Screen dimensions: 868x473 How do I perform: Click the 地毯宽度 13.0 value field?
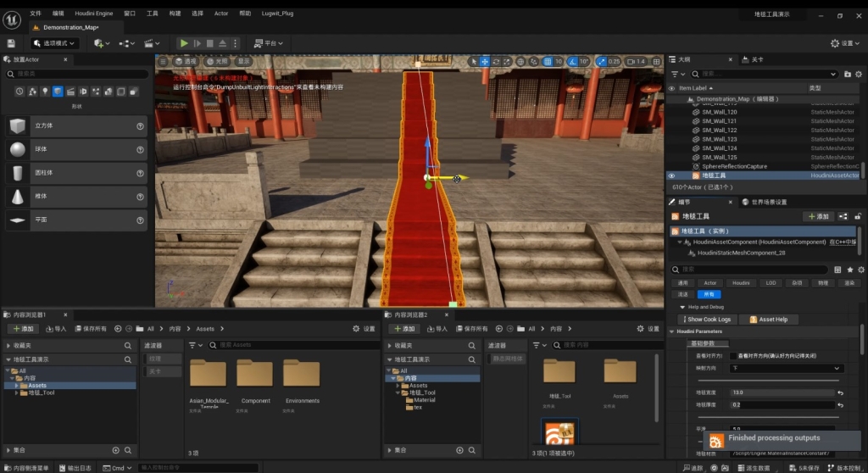pos(782,392)
